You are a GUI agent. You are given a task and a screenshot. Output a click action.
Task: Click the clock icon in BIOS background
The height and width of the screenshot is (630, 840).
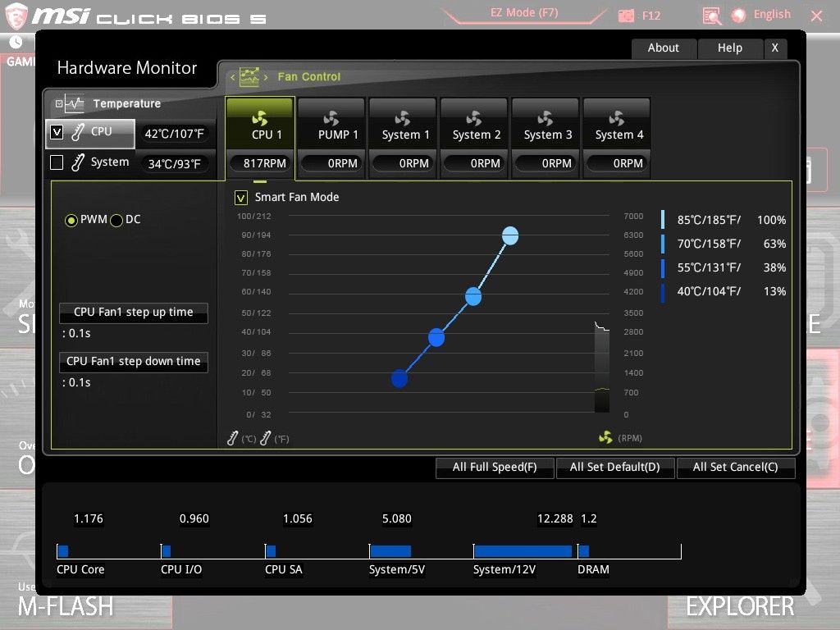(16, 42)
